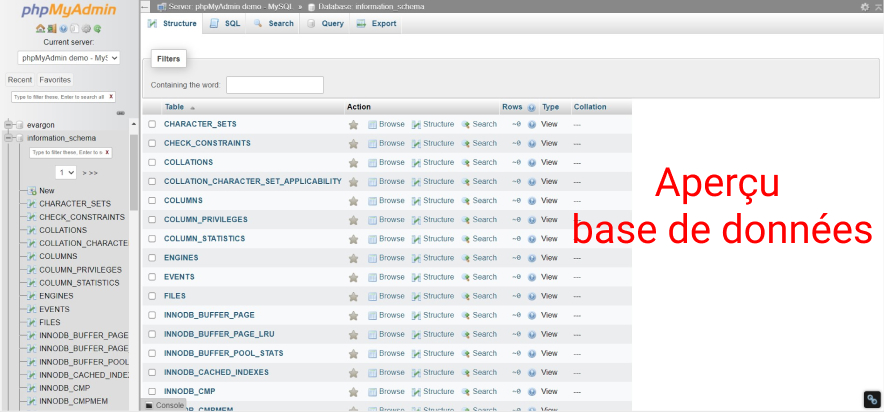Check the CHECK_CONSTRAINTS row checkbox
The width and height of the screenshot is (884, 412).
coord(152,143)
